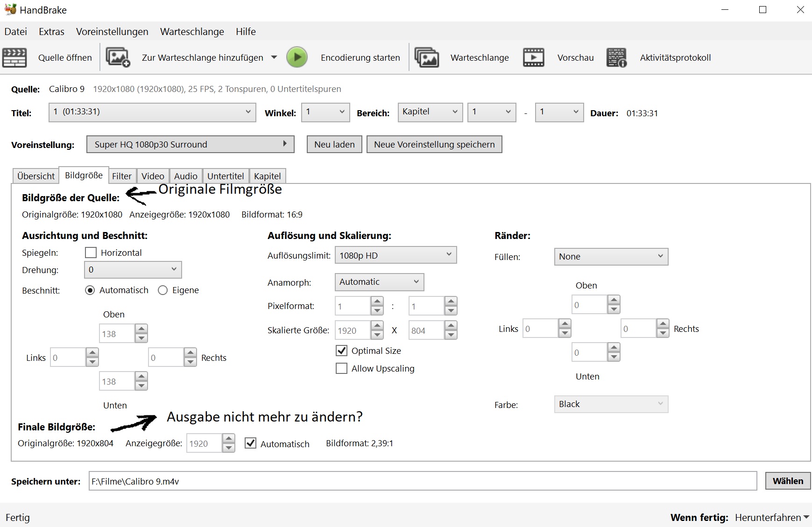
Task: Click the Beschnitt Oben value field
Action: [117, 334]
